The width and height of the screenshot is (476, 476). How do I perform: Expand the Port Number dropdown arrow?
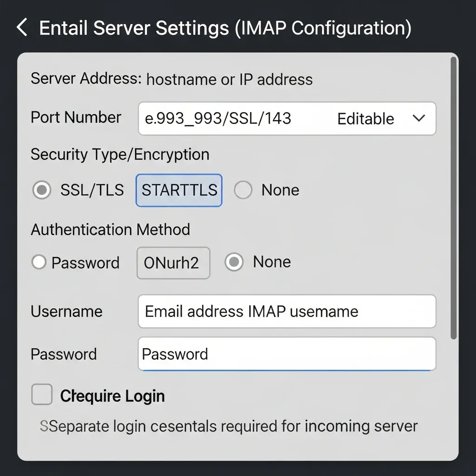point(418,119)
